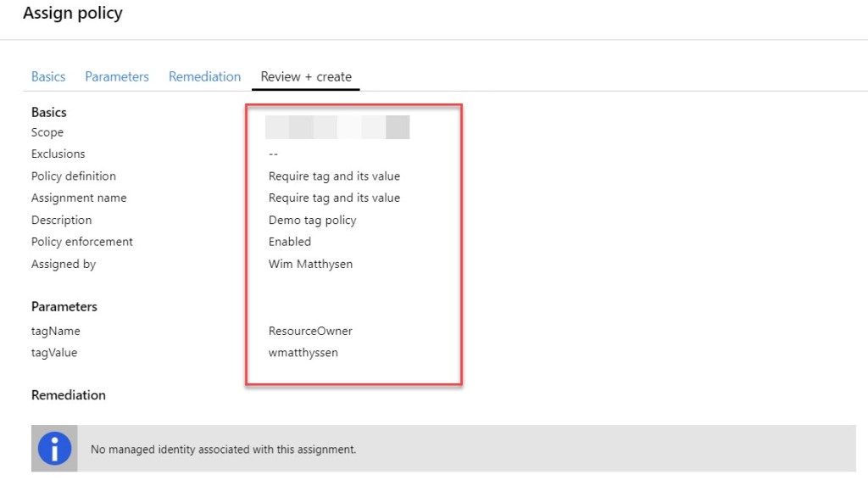This screenshot has height=486, width=868.
Task: Click the Exclusions label
Action: 58,154
